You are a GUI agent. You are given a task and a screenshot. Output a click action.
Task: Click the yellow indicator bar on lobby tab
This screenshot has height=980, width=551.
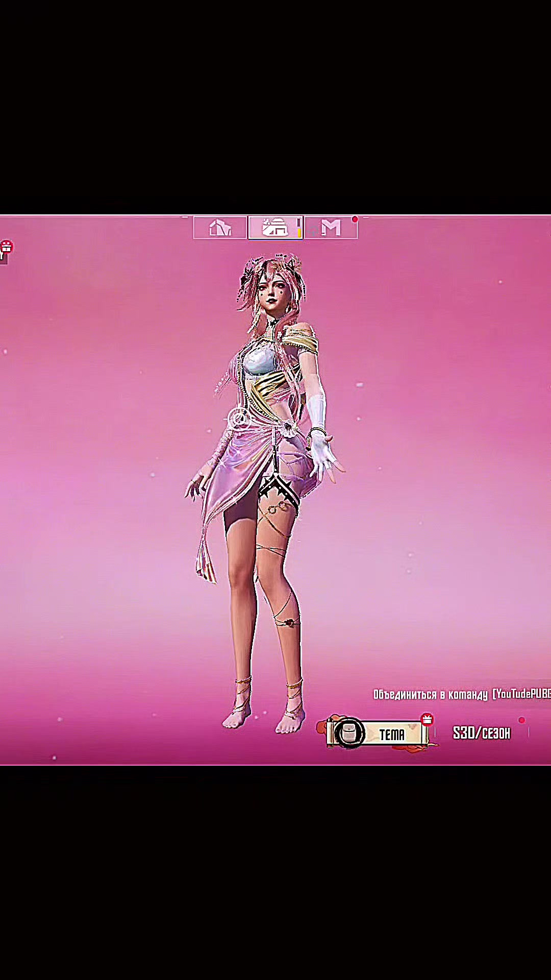(299, 232)
